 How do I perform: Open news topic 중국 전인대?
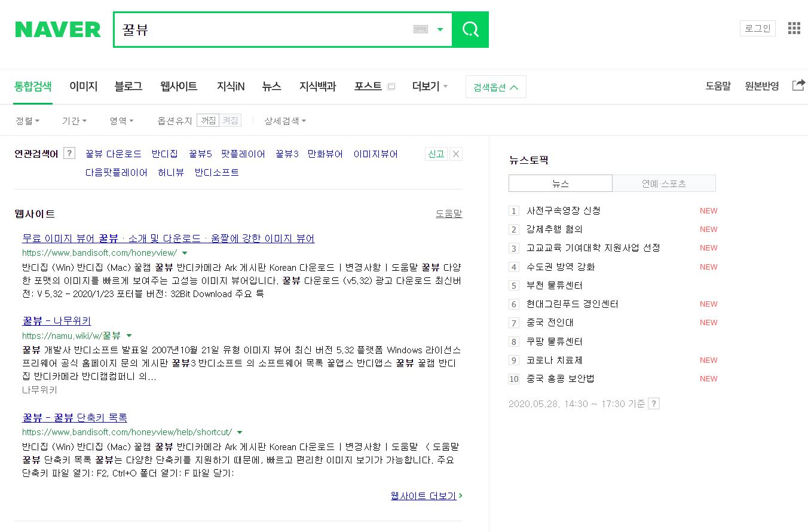tap(550, 322)
